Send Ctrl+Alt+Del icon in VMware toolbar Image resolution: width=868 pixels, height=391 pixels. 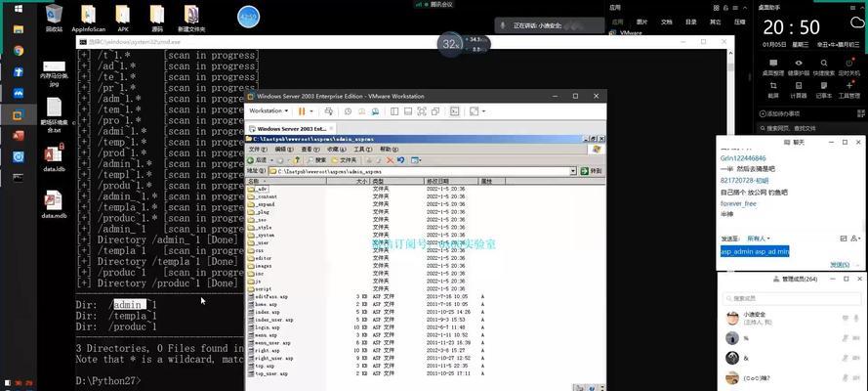pyautogui.click(x=329, y=111)
